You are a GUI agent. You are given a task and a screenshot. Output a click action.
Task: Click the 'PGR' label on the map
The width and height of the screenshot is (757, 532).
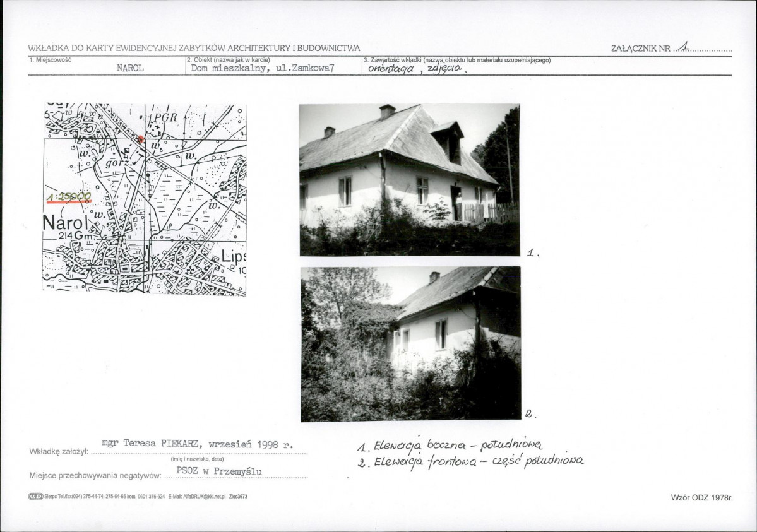(x=165, y=117)
